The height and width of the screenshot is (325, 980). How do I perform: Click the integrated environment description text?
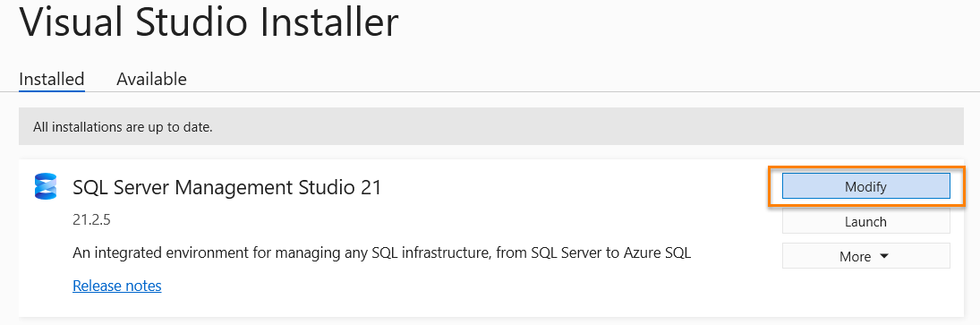(381, 253)
